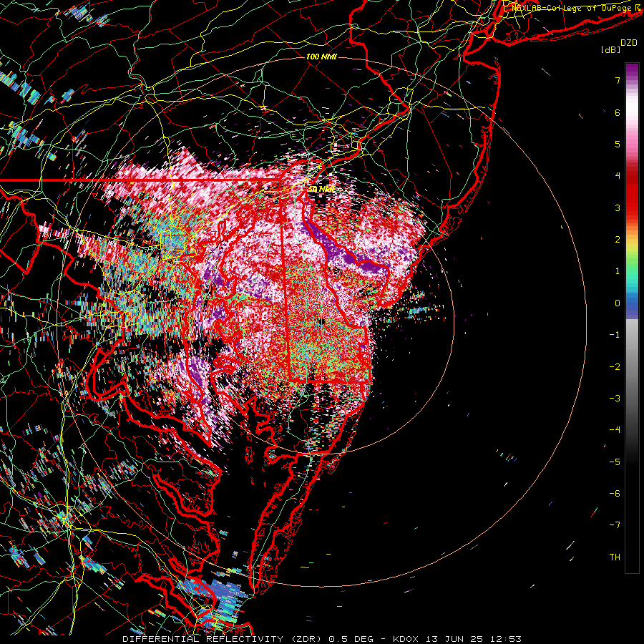Click the "DZD" legend title
Screen dimensions: 644x644
[629, 43]
